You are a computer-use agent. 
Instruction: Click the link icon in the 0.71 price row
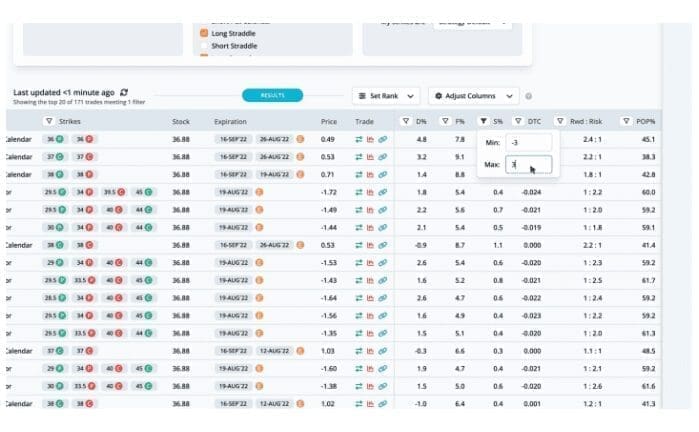pyautogui.click(x=382, y=173)
